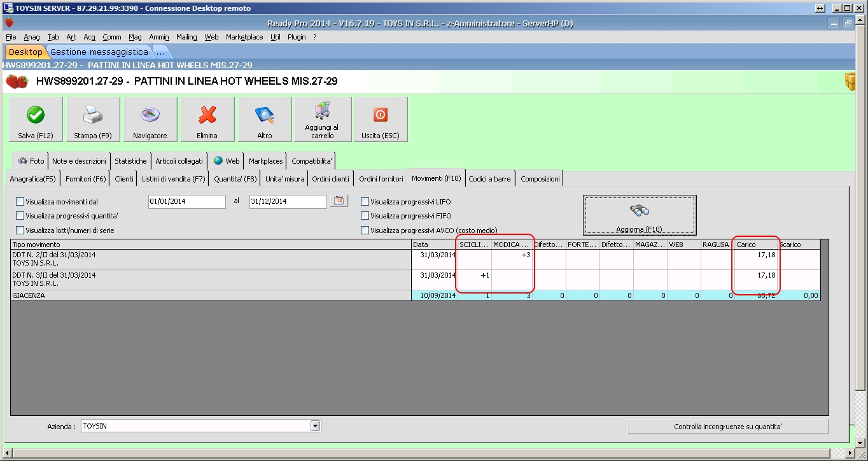Open the Fornitori (F6) tab
This screenshot has width=868, height=461.
point(86,179)
